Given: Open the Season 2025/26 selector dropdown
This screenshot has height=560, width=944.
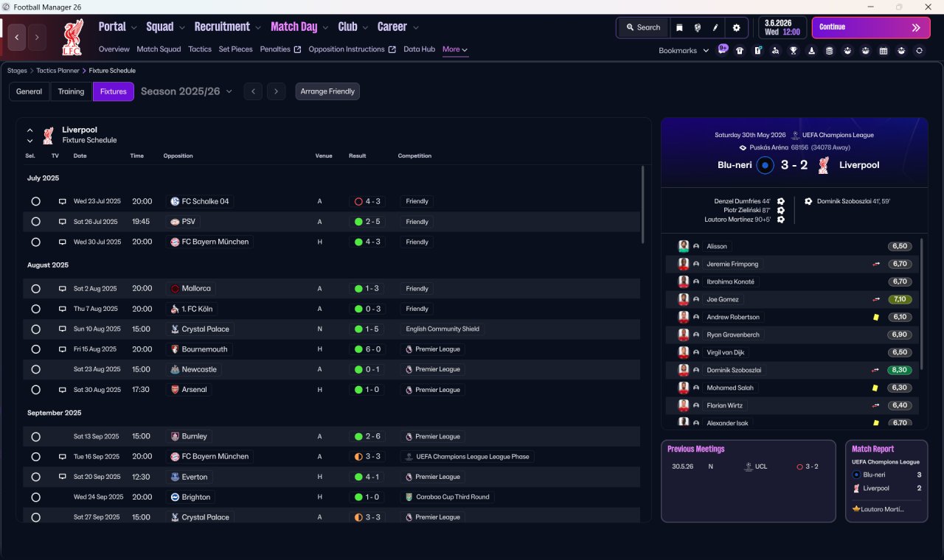Looking at the screenshot, I should coord(186,91).
